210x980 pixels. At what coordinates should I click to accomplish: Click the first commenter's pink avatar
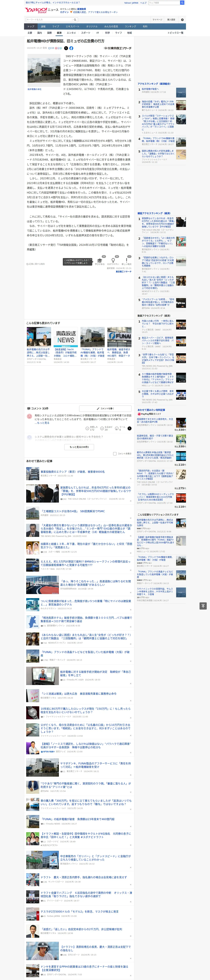[x=29, y=416]
